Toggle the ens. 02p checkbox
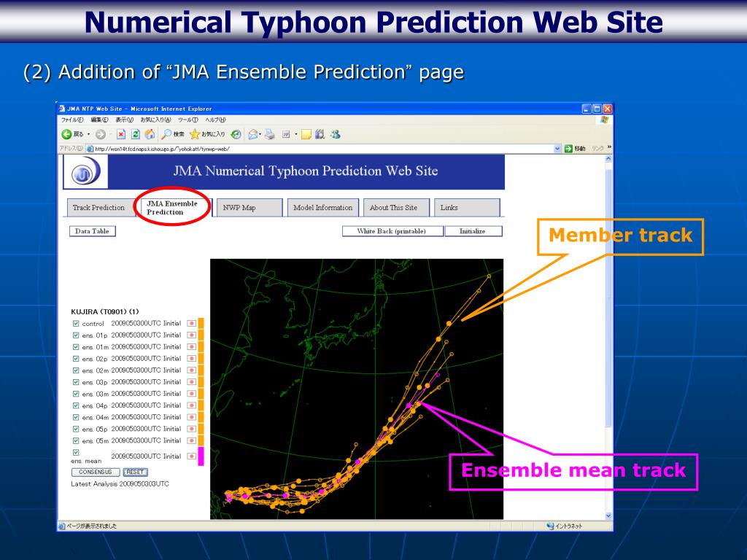747x560 pixels. tap(76, 359)
